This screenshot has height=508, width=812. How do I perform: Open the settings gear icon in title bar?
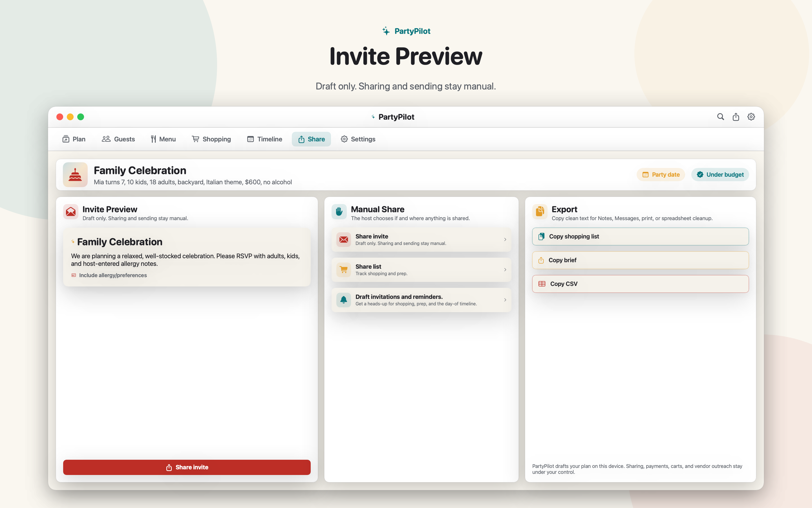coord(751,117)
